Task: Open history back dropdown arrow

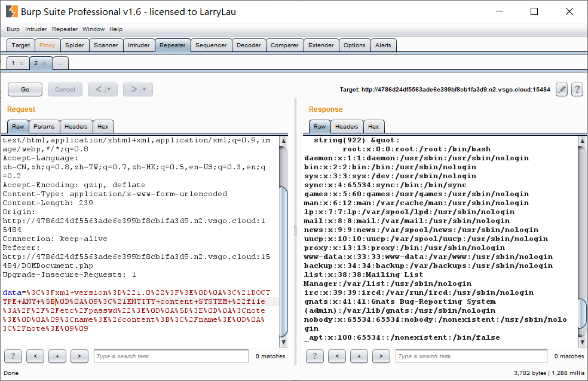Action: pyautogui.click(x=109, y=89)
